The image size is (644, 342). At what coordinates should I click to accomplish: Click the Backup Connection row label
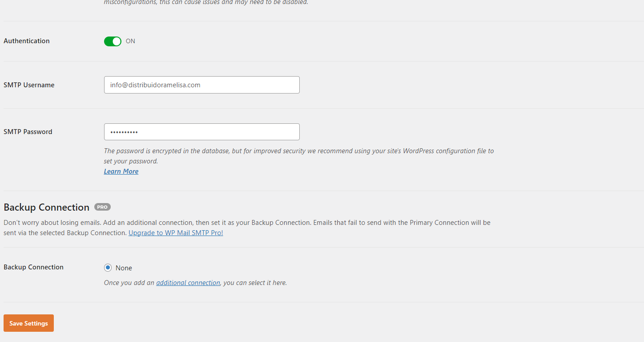coord(33,267)
